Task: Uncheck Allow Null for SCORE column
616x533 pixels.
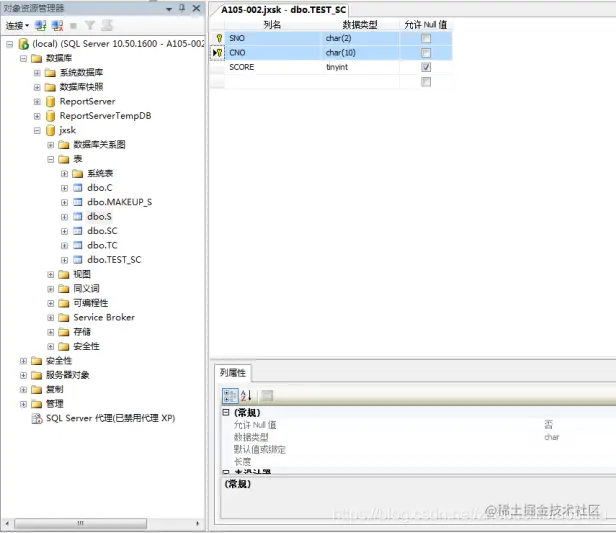Action: [425, 67]
